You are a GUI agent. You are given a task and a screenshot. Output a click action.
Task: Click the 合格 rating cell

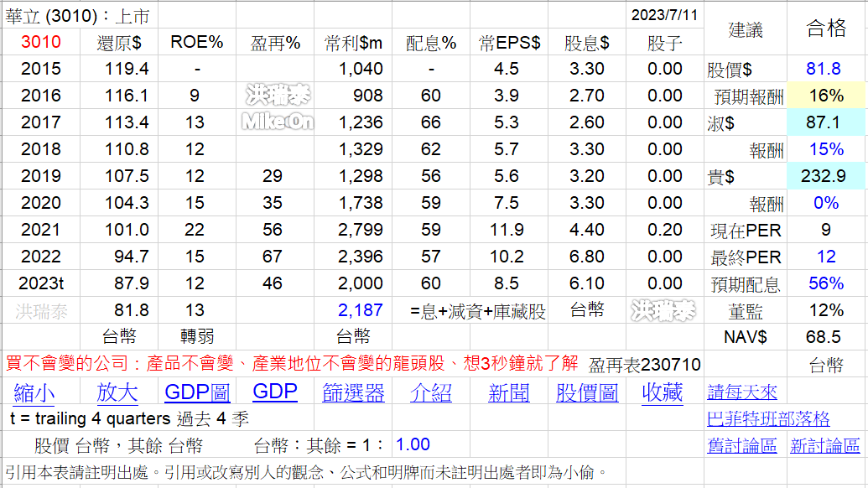pyautogui.click(x=826, y=28)
